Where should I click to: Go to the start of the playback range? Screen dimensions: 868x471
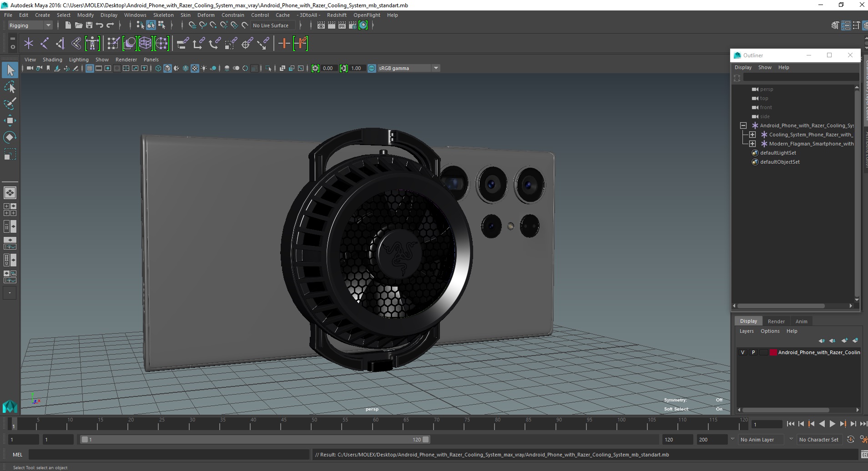(790, 424)
